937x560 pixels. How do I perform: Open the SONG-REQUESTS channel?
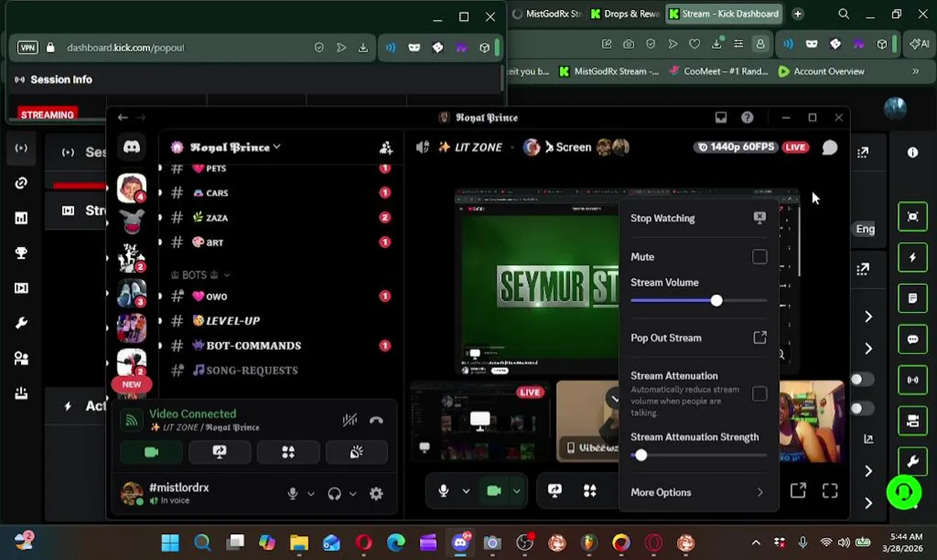(x=280, y=370)
